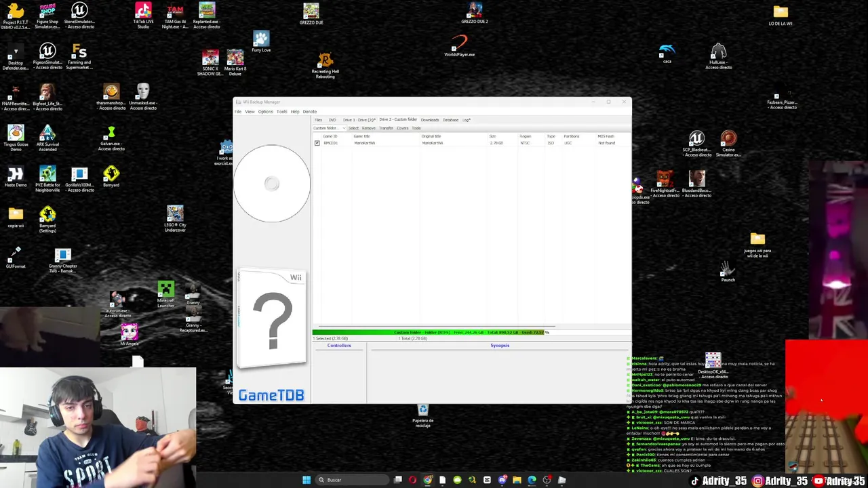The image size is (868, 488).
Task: Open the 'juegos wii para wii de la wii' folder
Action: (x=757, y=245)
